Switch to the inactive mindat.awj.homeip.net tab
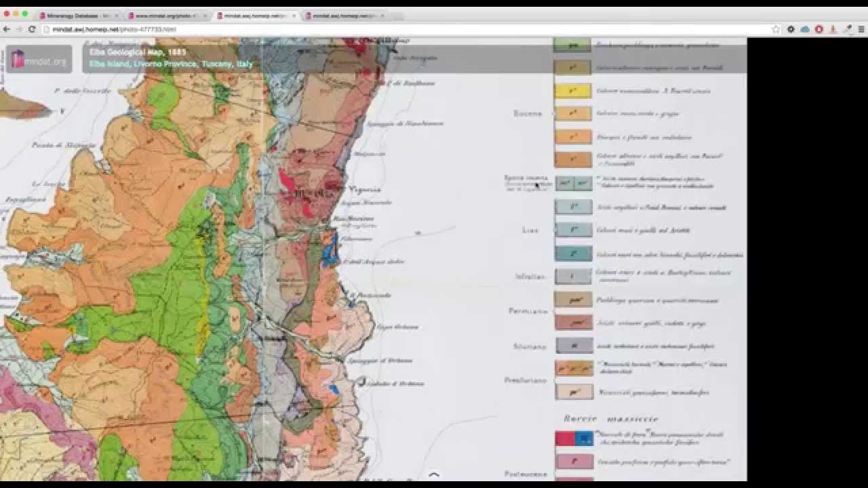868x488 pixels. 347,16
